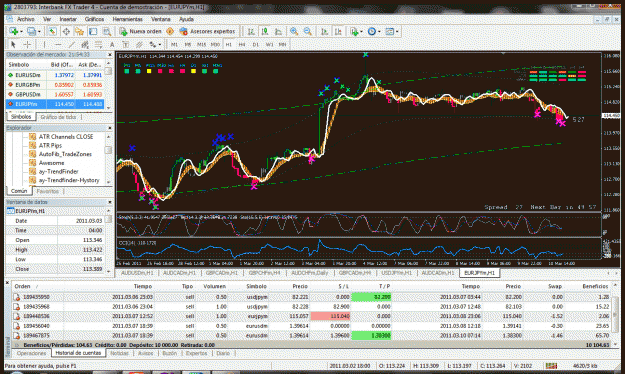Switch timeframe to H4

pyautogui.click(x=242, y=44)
